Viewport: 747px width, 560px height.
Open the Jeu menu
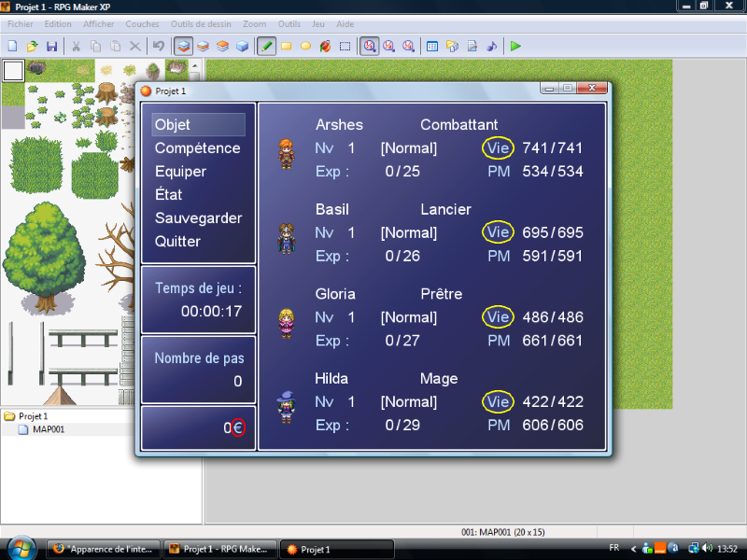[x=318, y=24]
